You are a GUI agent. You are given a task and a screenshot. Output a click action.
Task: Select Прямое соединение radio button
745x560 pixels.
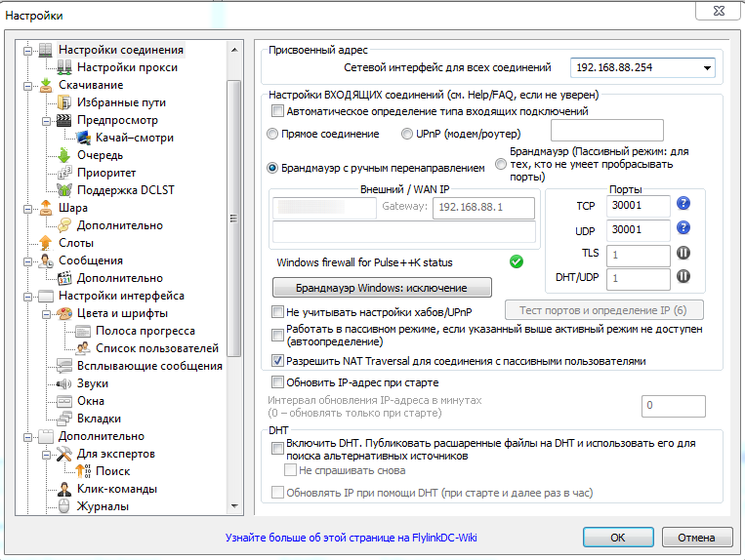272,135
